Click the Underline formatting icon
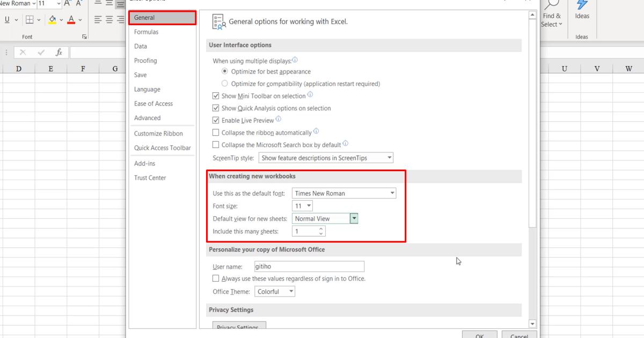This screenshot has height=338, width=644. click(6, 19)
